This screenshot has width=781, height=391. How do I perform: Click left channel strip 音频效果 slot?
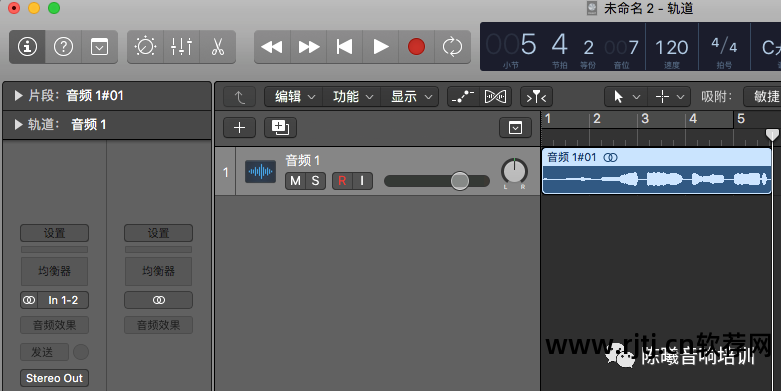[x=54, y=325]
